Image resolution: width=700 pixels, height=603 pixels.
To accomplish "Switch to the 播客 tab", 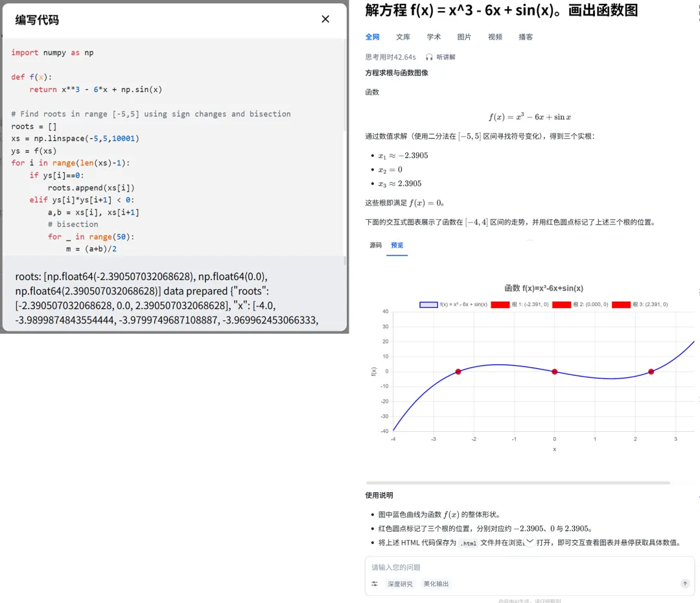I will pos(526,37).
